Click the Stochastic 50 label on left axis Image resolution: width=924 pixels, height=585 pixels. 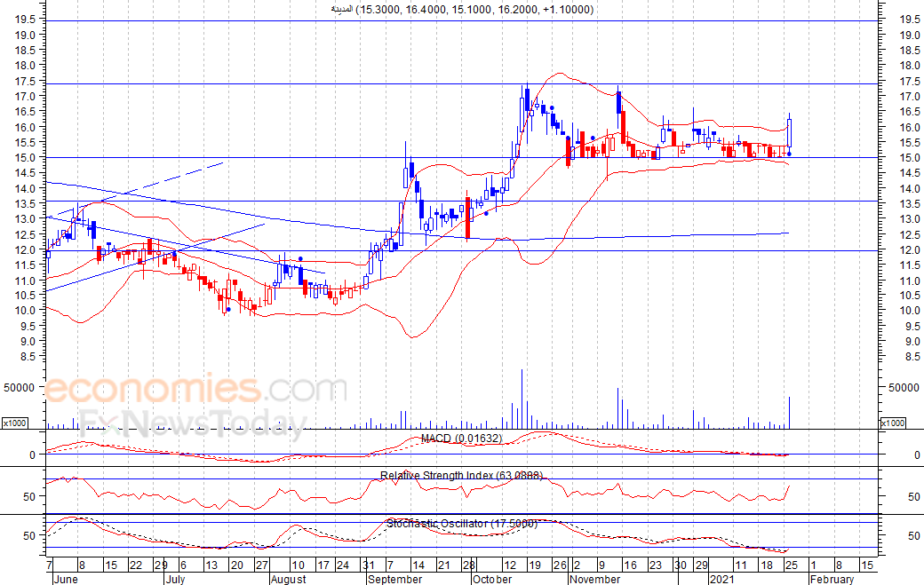pos(30,535)
